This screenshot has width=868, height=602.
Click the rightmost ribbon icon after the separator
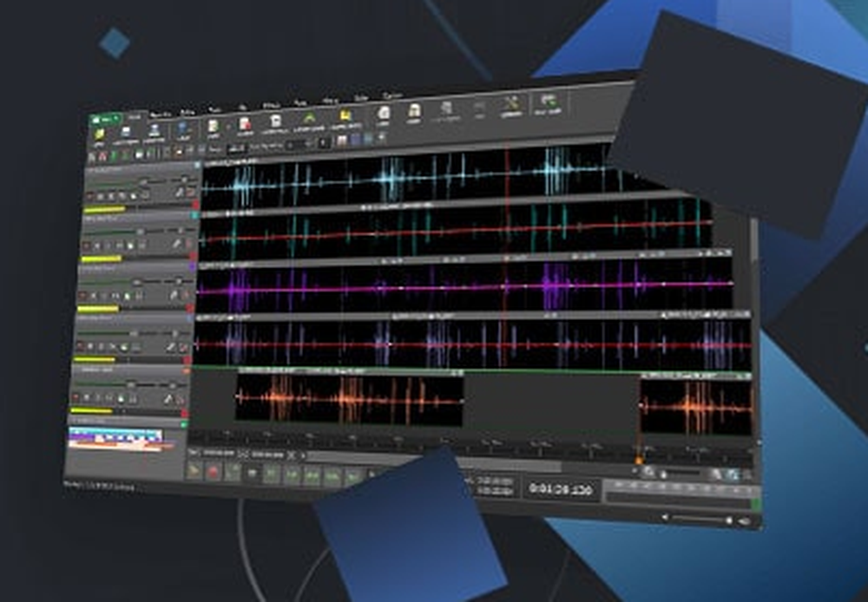(x=548, y=101)
